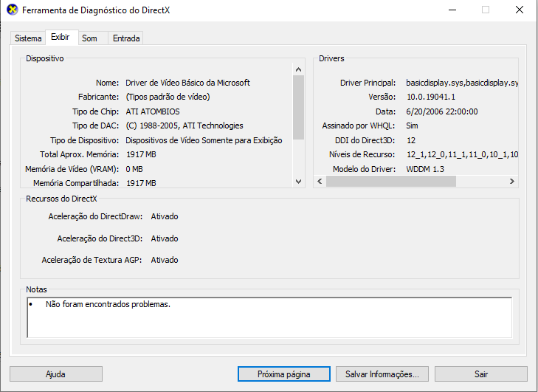The image size is (538, 392).
Task: Click the 'Driver Principal:' label
Action: [x=368, y=83]
